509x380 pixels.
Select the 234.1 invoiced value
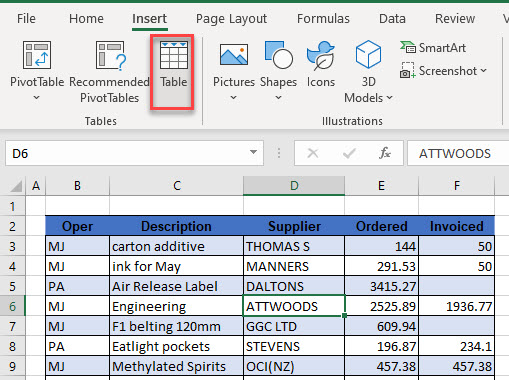pyautogui.click(x=457, y=346)
